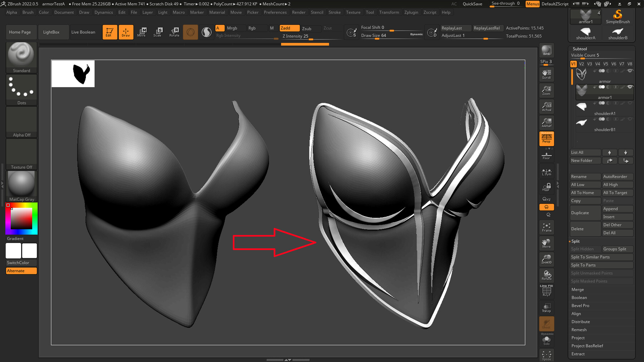Toggle the Persp perspective button
The height and width of the screenshot is (362, 644).
(x=546, y=138)
